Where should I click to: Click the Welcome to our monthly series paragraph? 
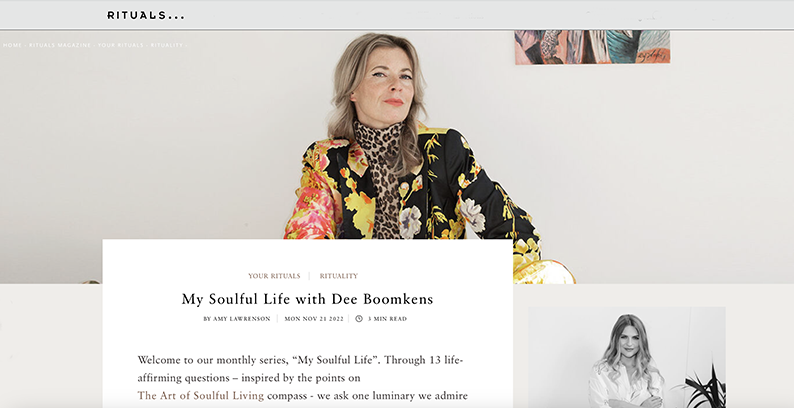pos(302,378)
